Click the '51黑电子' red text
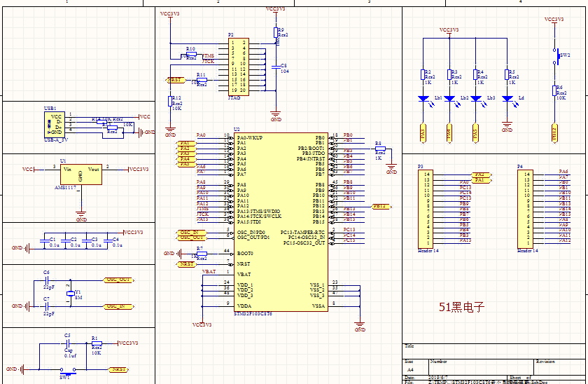Viewport: 588px width, 384px height. [x=461, y=307]
